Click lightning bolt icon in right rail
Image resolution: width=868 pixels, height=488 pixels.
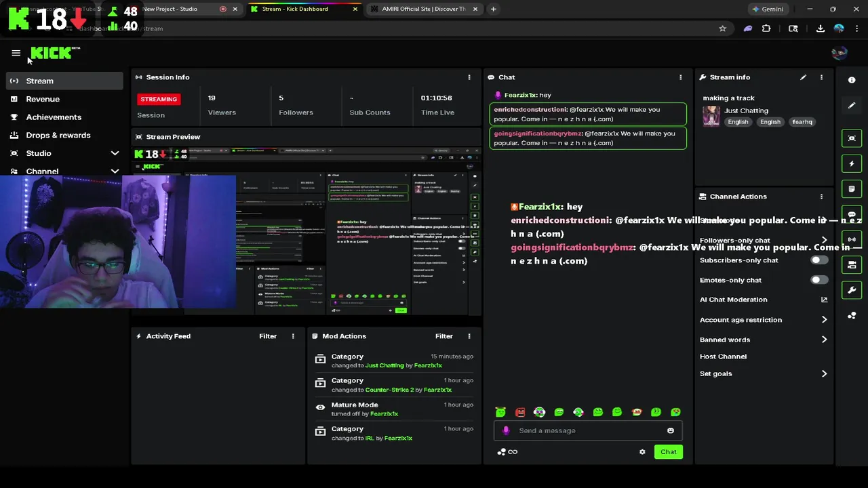click(852, 163)
